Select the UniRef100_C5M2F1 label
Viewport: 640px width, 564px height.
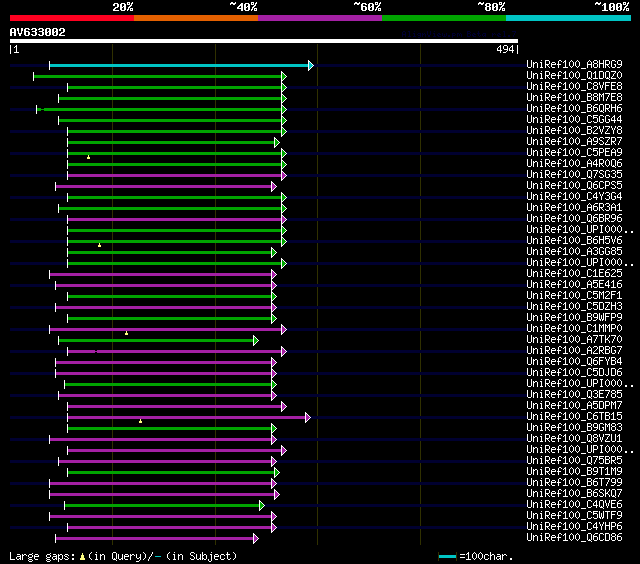[x=574, y=296]
